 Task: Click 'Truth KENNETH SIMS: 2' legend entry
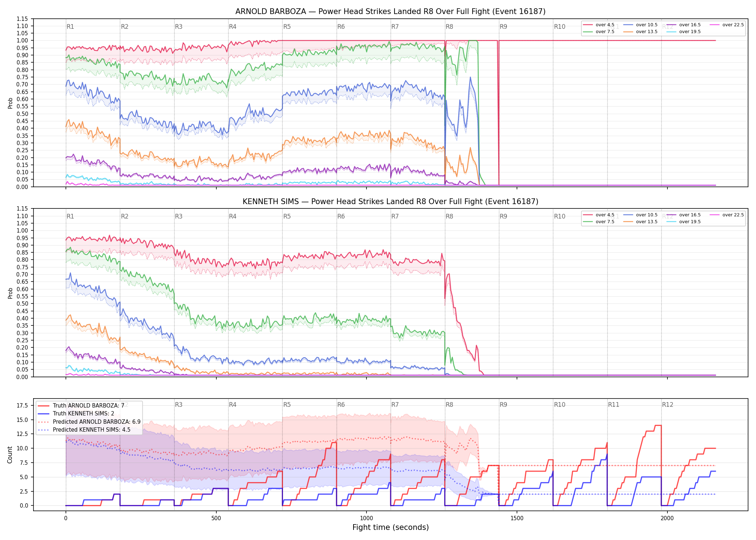click(76, 414)
